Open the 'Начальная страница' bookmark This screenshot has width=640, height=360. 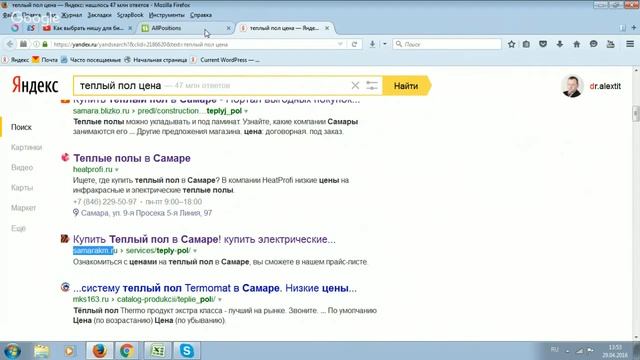tap(156, 60)
